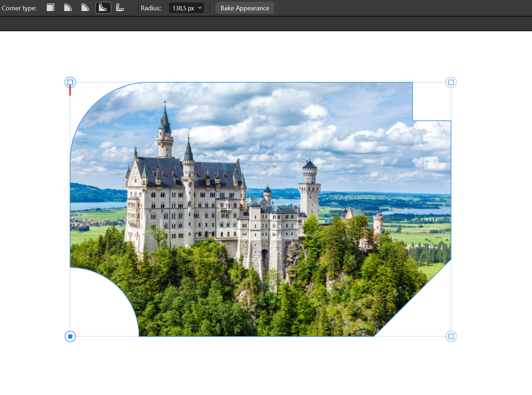
Task: Click the 'Radius:' label
Action: [x=151, y=8]
